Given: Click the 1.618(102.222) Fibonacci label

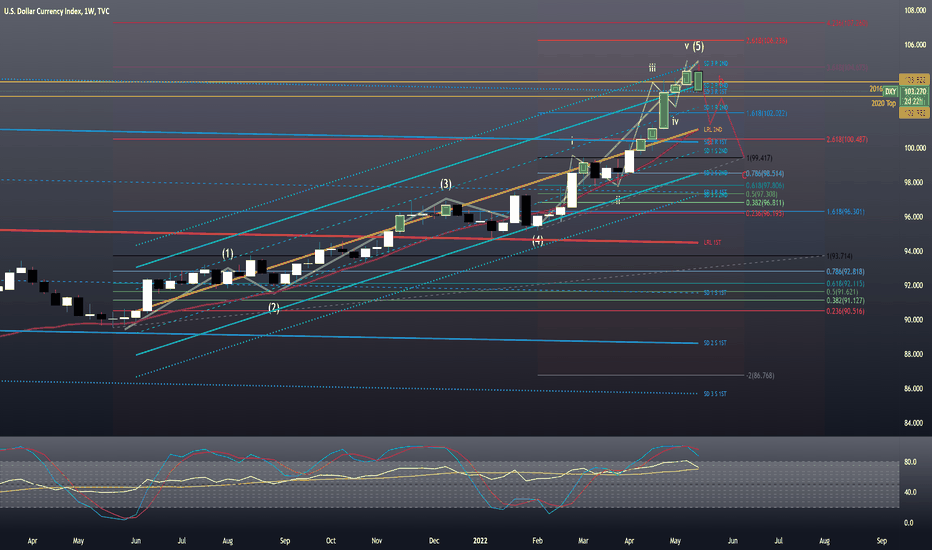Looking at the screenshot, I should tap(767, 113).
